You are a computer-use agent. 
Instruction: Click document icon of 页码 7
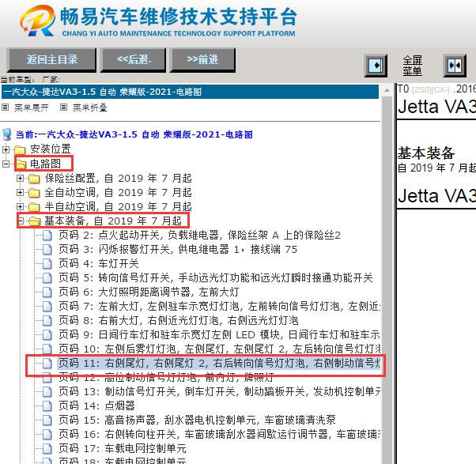point(47,306)
